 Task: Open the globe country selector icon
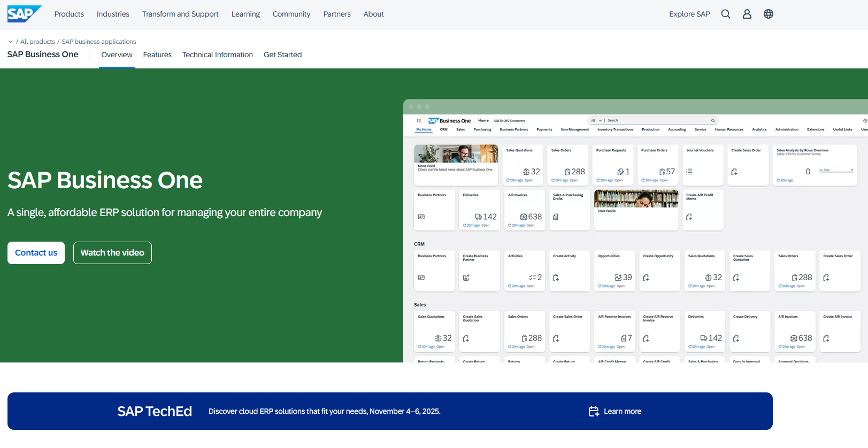pyautogui.click(x=768, y=14)
